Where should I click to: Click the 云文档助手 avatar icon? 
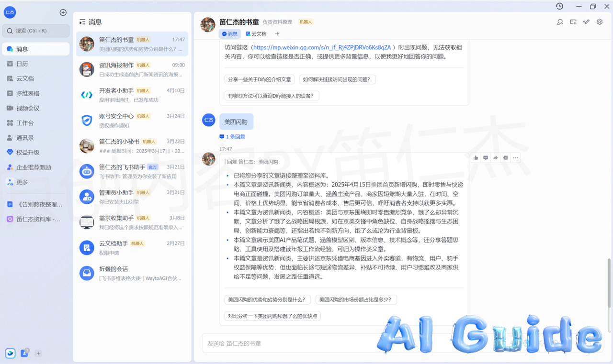tap(87, 248)
